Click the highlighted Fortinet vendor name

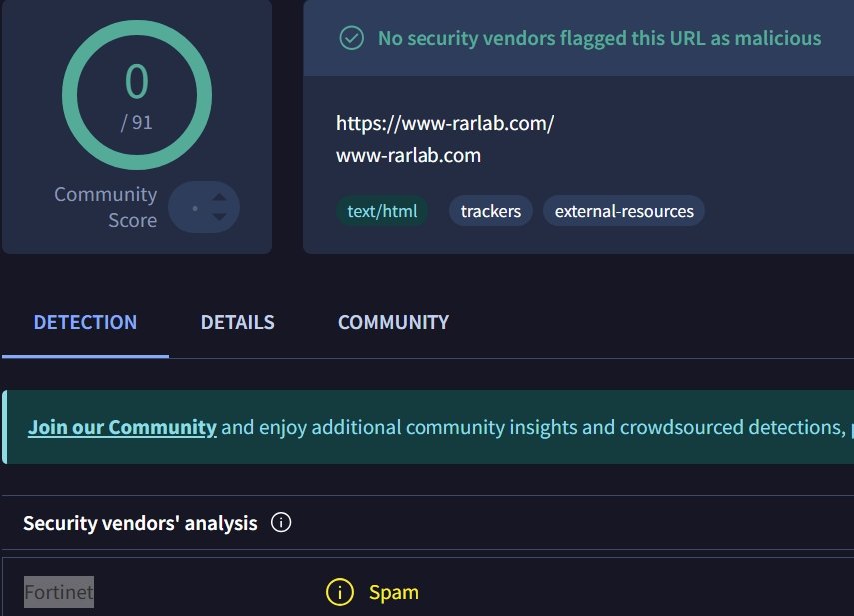59,592
